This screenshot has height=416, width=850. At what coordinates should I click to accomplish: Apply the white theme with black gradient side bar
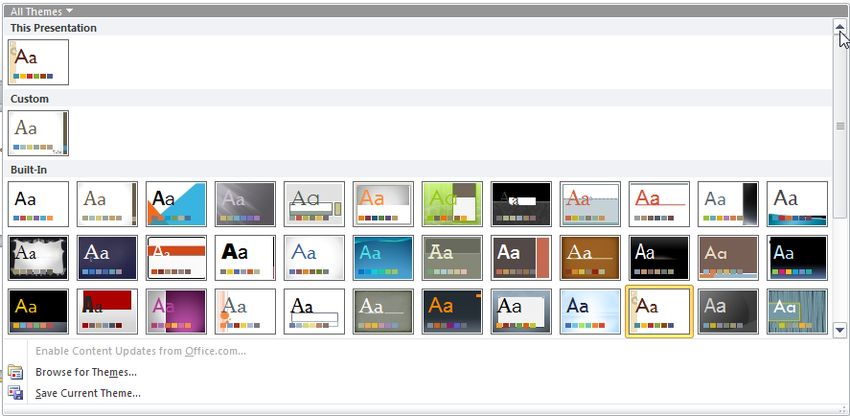coord(728,204)
